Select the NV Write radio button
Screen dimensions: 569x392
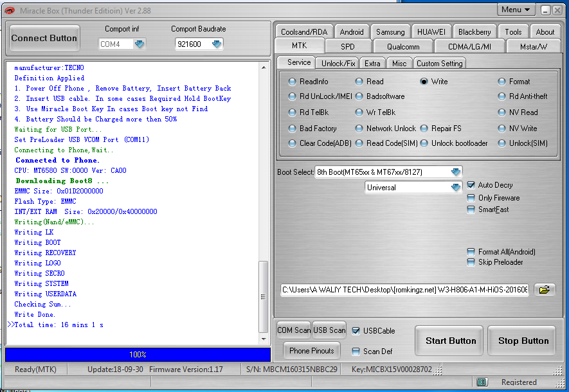[501, 129]
